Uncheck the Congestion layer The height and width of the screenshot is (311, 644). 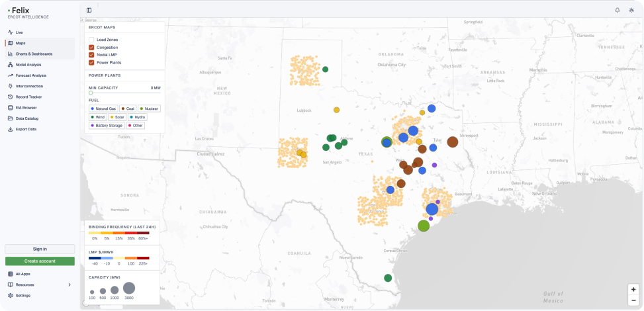click(x=91, y=48)
